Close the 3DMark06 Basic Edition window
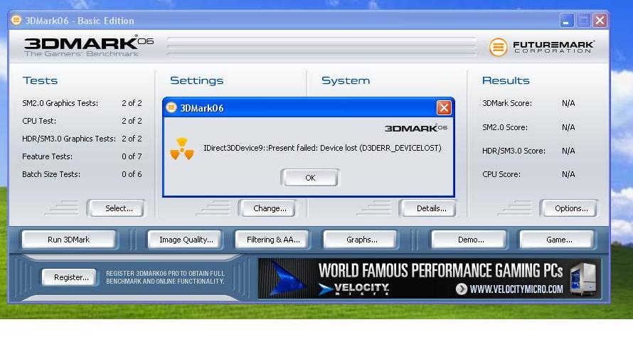 pyautogui.click(x=600, y=20)
